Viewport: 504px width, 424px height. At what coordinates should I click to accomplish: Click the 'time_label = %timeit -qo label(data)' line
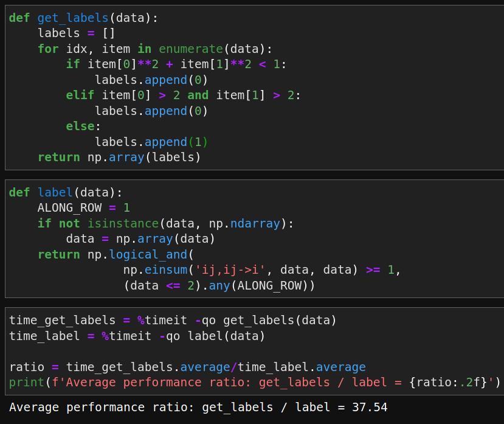[x=137, y=336]
